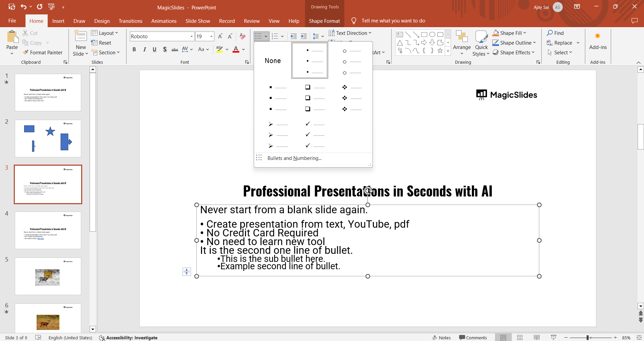Increase font size with the larger A icon

coord(220,36)
